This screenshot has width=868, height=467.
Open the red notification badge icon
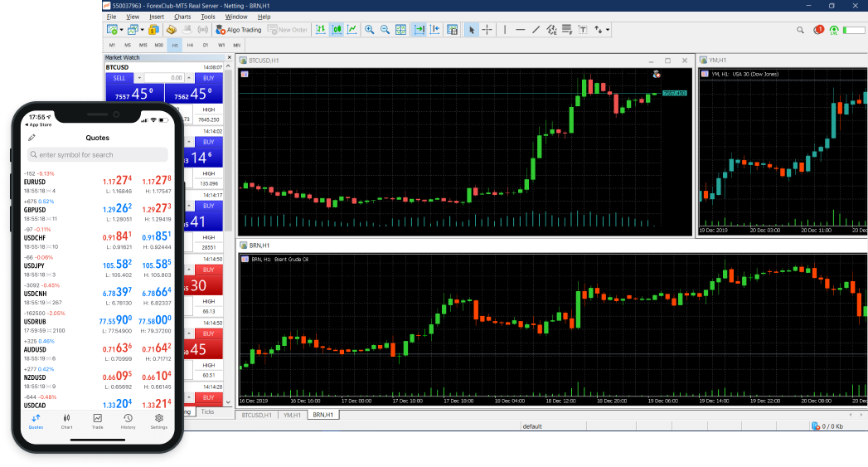pyautogui.click(x=819, y=30)
